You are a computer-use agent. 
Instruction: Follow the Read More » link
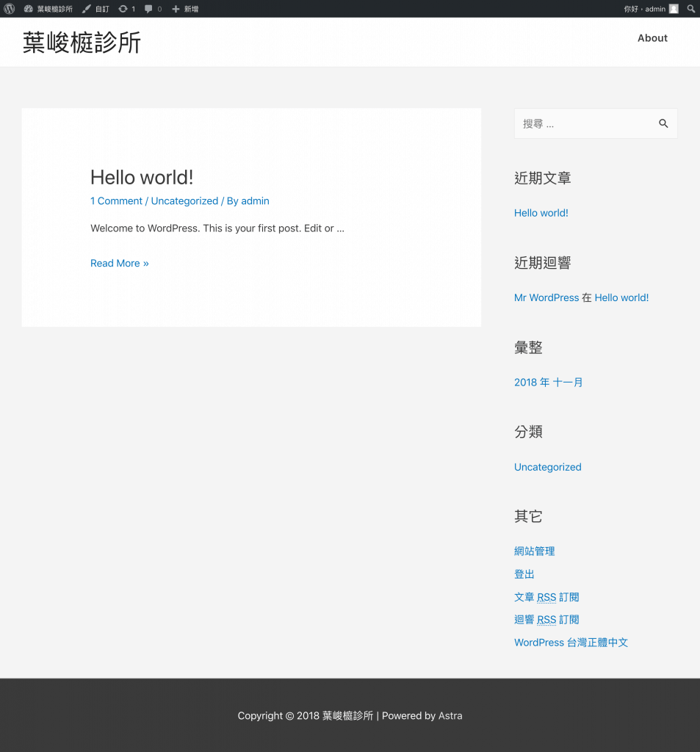click(119, 264)
